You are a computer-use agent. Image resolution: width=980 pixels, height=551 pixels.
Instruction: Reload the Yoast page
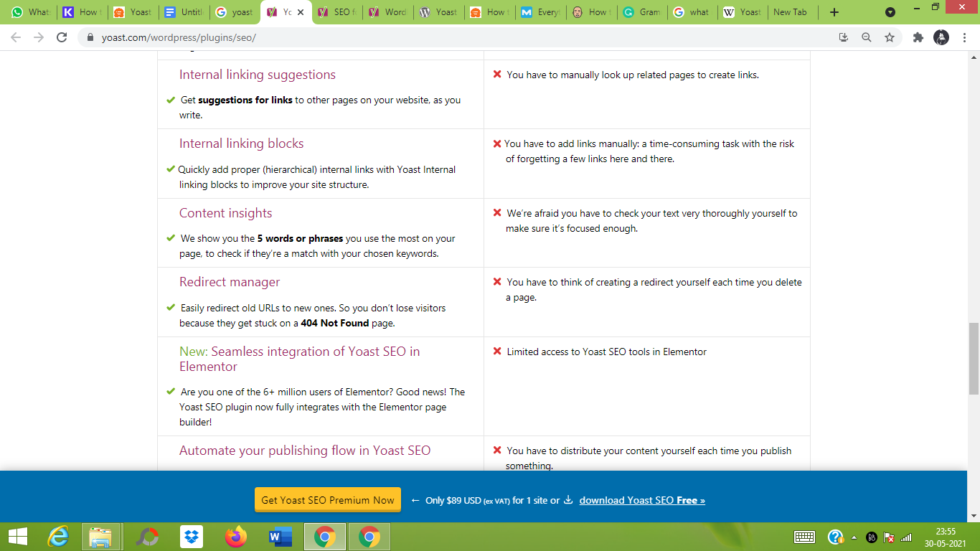pyautogui.click(x=62, y=37)
